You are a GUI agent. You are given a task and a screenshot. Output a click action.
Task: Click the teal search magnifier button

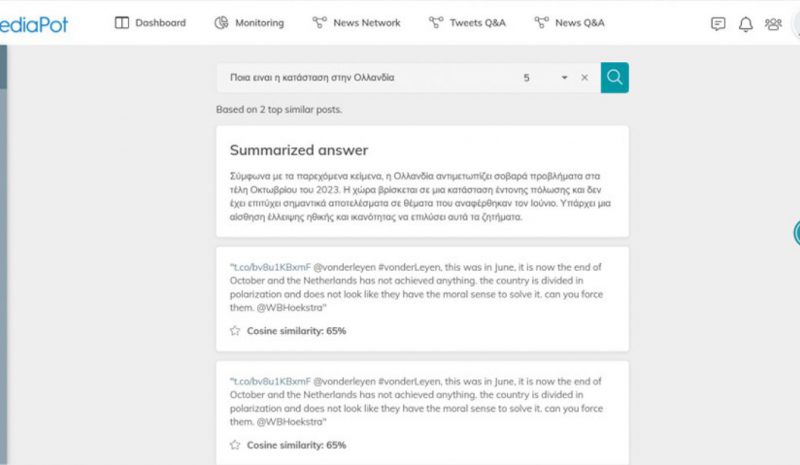coord(614,78)
